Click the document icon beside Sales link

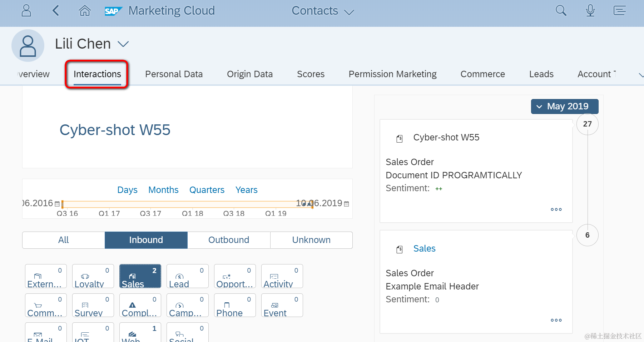[400, 249]
